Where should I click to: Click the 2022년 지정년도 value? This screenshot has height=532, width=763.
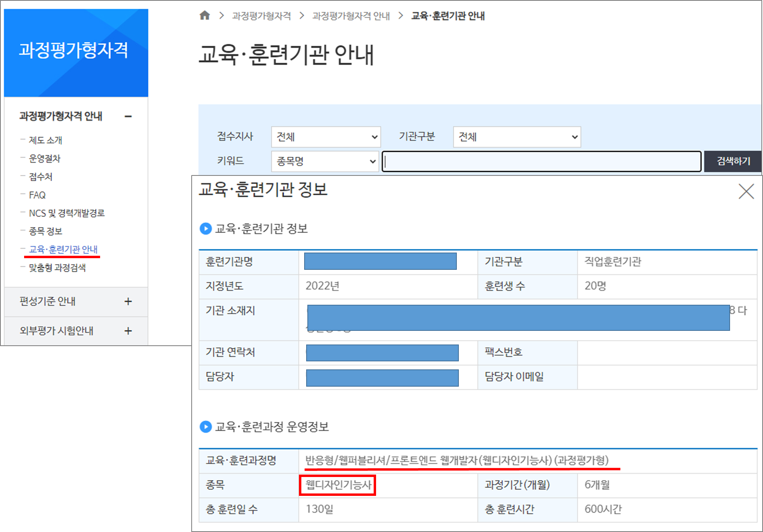(x=322, y=286)
